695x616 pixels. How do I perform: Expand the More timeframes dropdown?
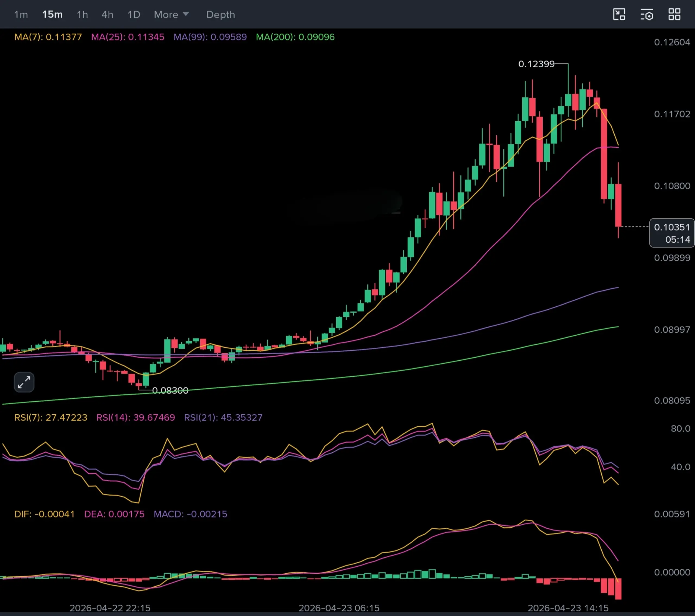166,15
